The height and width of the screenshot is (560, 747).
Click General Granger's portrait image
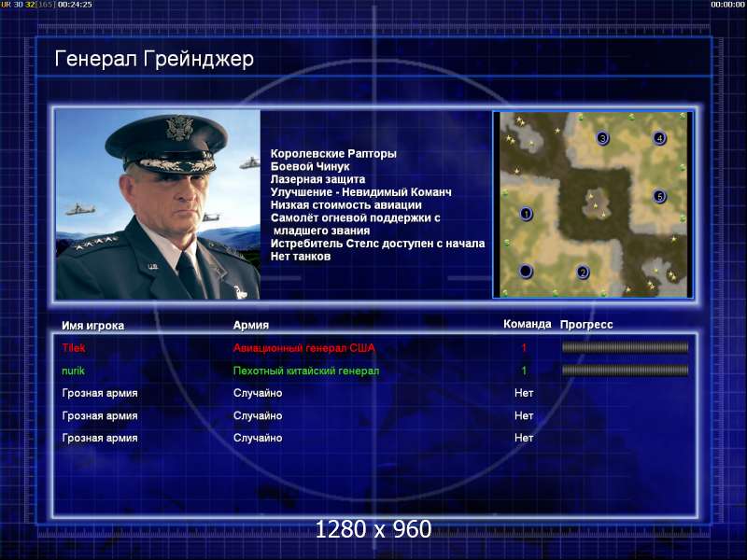(158, 204)
